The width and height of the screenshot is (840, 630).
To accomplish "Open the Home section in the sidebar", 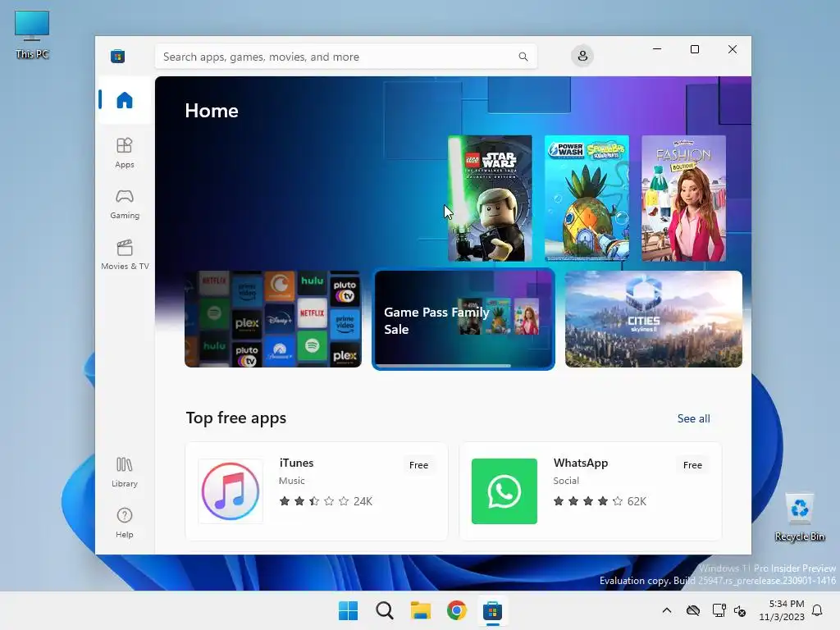I will coord(125,100).
